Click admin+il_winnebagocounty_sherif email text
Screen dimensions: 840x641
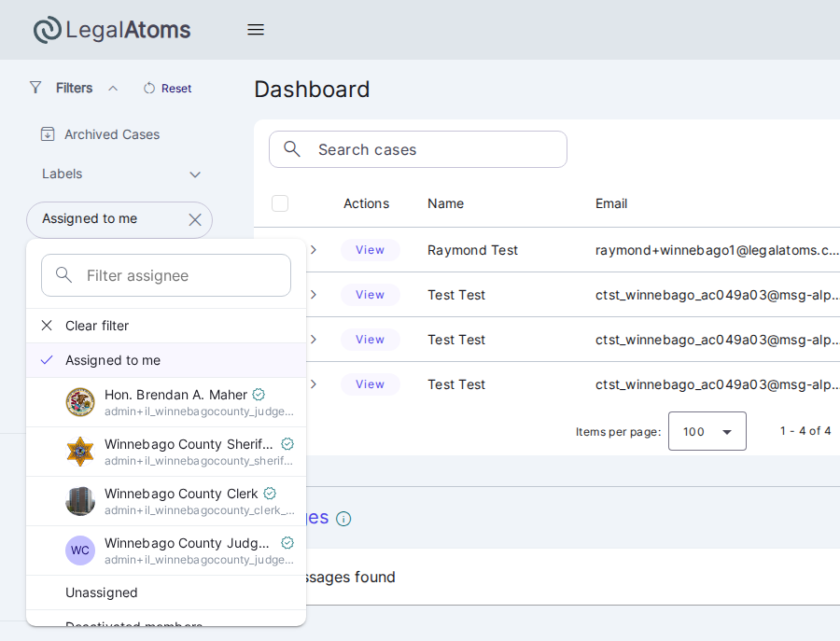tap(199, 461)
